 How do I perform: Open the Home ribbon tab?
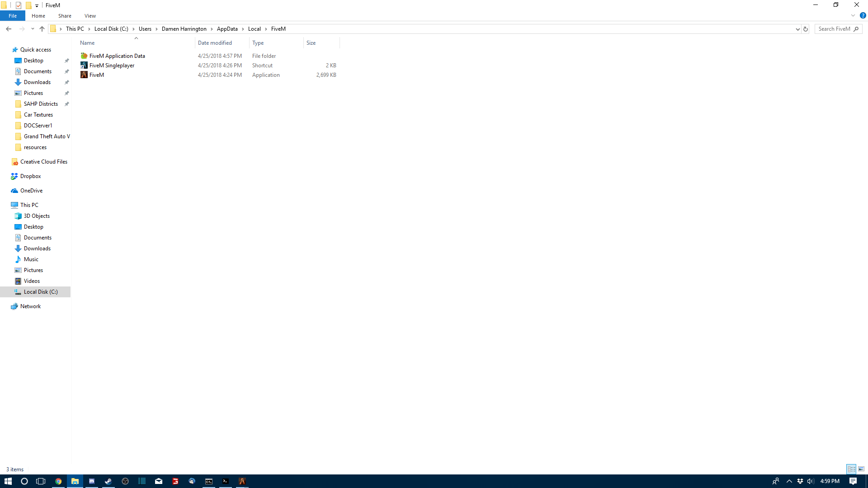point(38,16)
